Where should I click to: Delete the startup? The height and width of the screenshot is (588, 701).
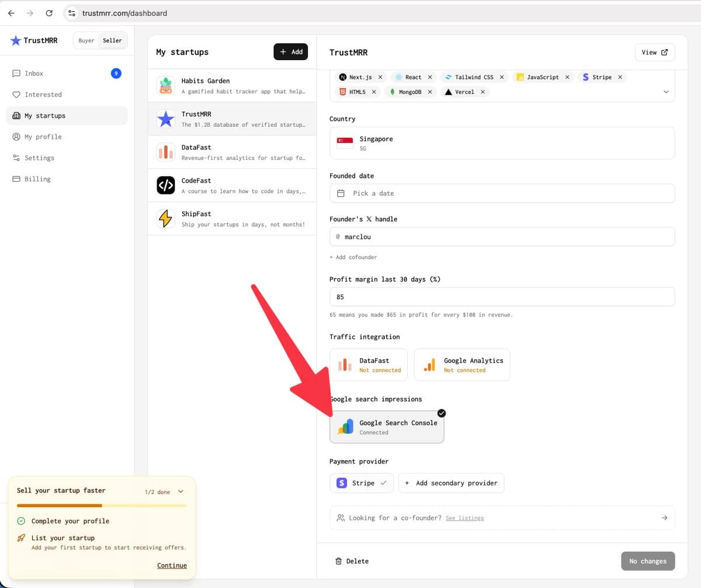[352, 561]
